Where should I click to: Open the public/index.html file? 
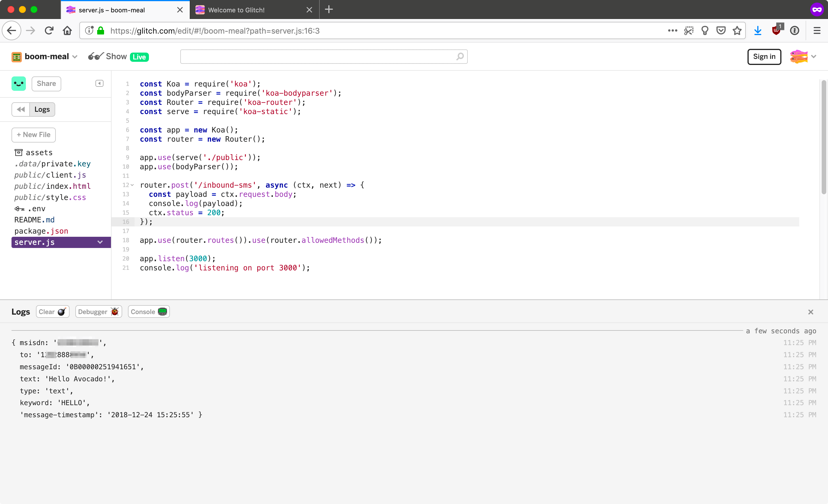click(52, 186)
